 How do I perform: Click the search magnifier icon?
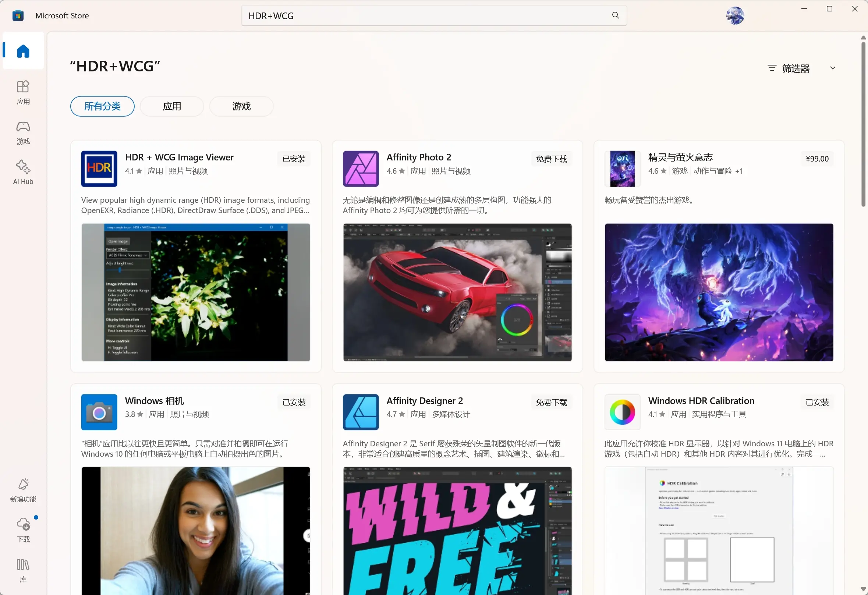tap(616, 15)
